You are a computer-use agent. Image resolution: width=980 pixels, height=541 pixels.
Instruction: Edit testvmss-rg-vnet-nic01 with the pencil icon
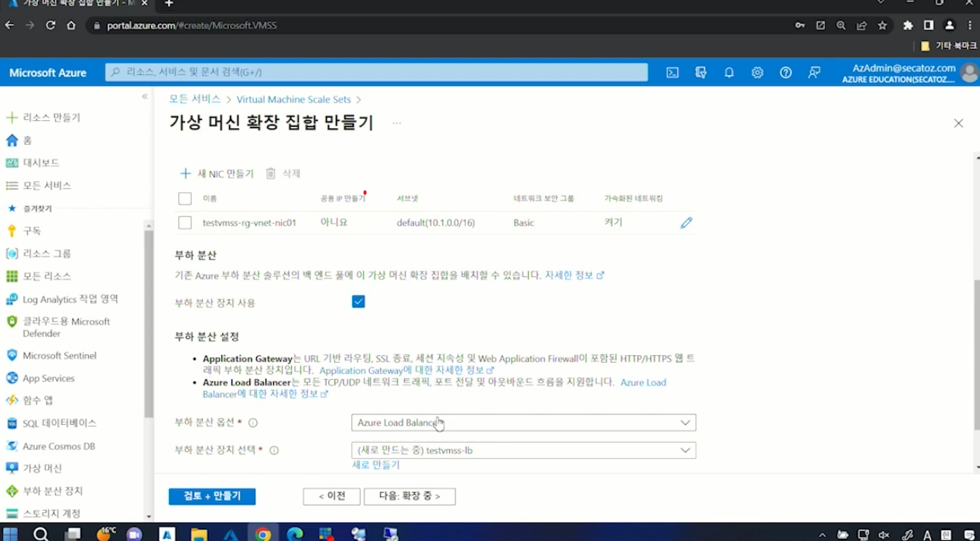click(x=687, y=223)
